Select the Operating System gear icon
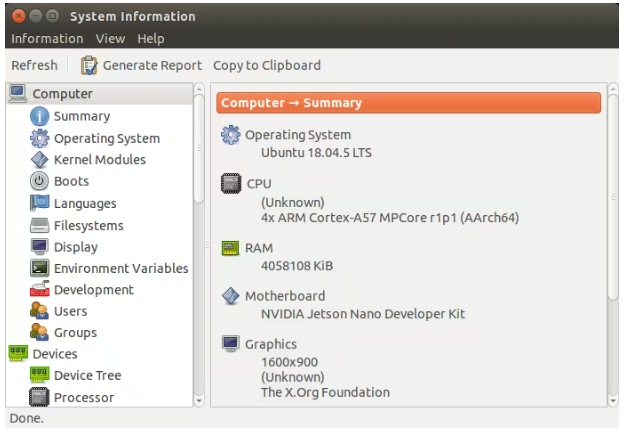Viewport: 630px width, 435px height. pos(40,139)
